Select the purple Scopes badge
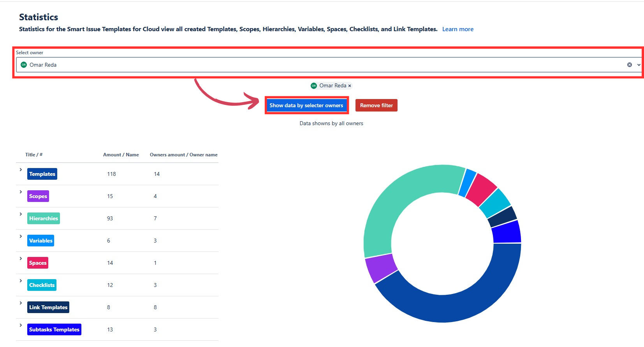 point(38,196)
